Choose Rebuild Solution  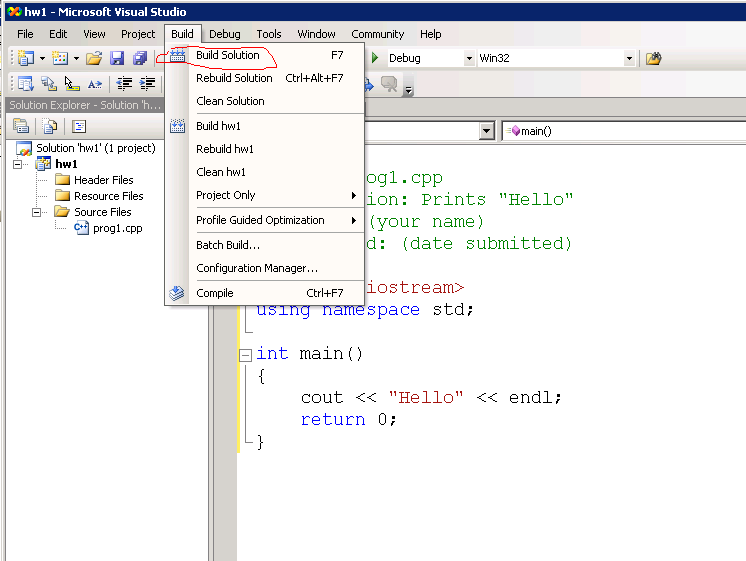pyautogui.click(x=265, y=78)
